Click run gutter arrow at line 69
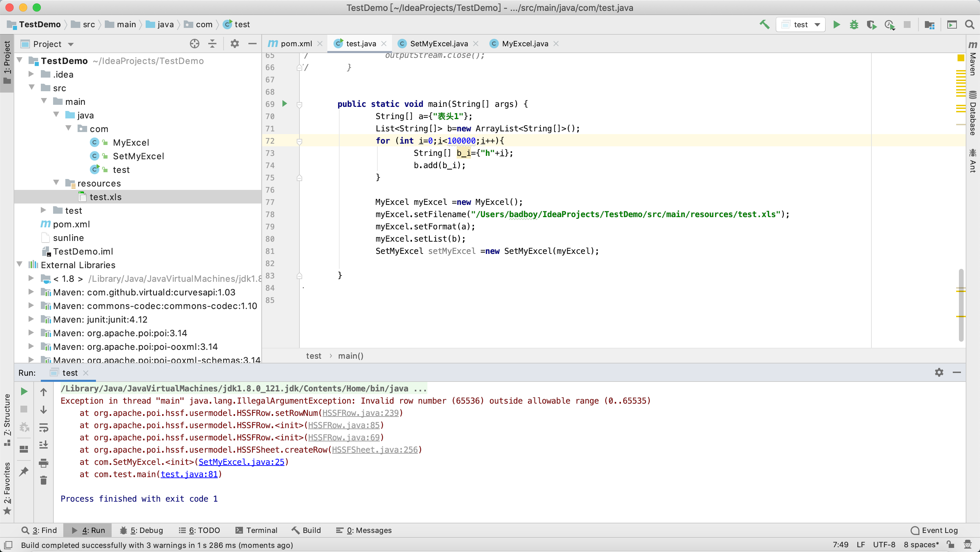The height and width of the screenshot is (552, 980). [284, 103]
